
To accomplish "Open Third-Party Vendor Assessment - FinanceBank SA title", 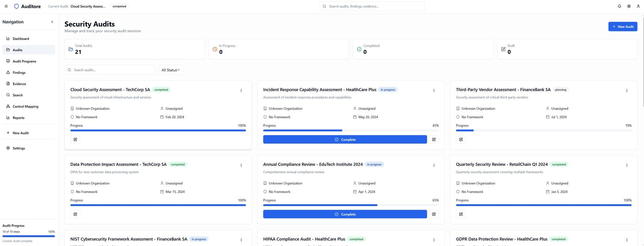I will [503, 90].
